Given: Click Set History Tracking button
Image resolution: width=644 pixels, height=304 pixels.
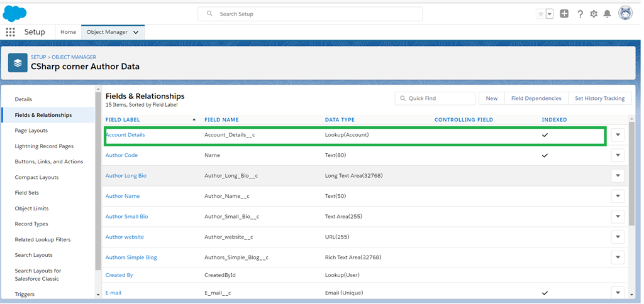Looking at the screenshot, I should (x=599, y=99).
